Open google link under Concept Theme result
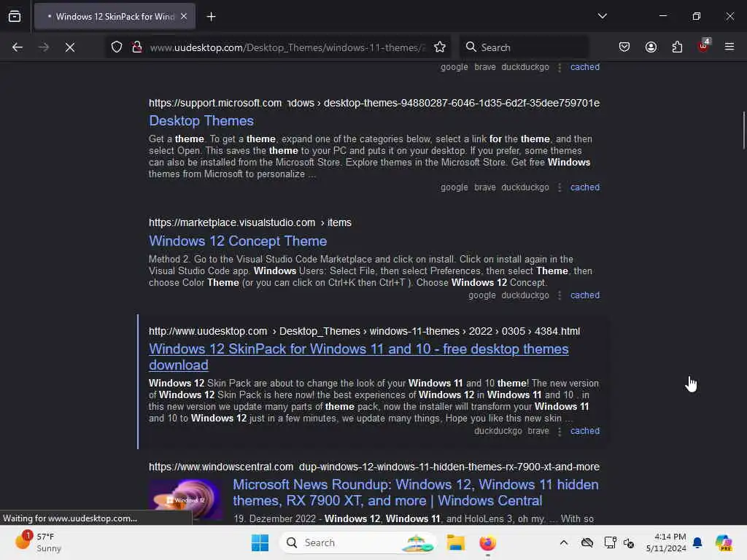Viewport: 747px width, 560px height. (x=481, y=295)
